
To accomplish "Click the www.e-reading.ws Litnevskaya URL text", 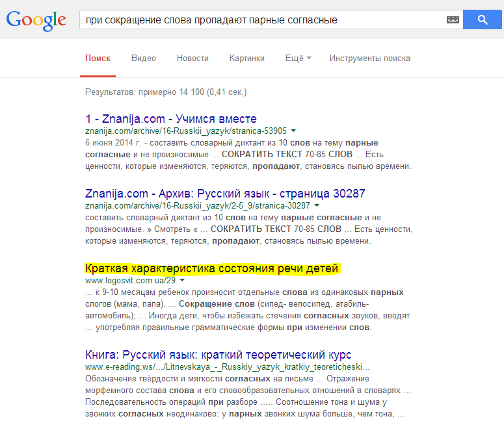I will 227,366.
